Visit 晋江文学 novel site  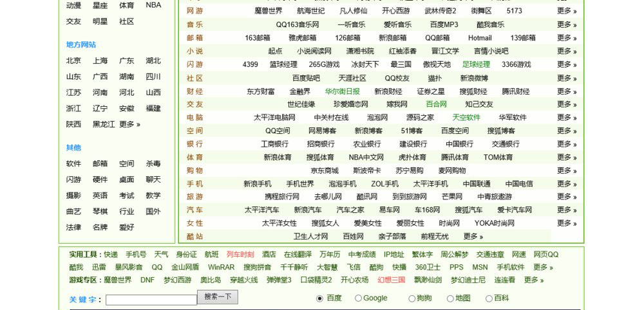[445, 51]
